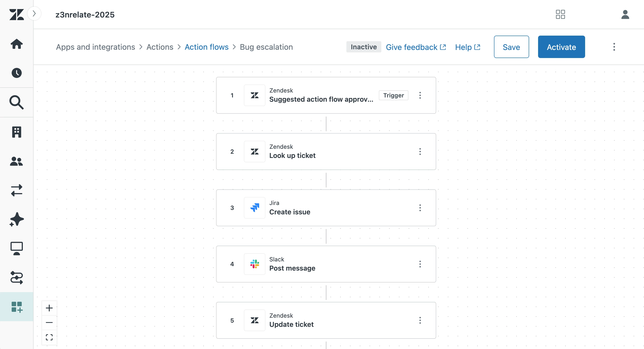Image resolution: width=644 pixels, height=349 pixels.
Task: Open options menu for Slack Post message step
Action: pyautogui.click(x=420, y=264)
